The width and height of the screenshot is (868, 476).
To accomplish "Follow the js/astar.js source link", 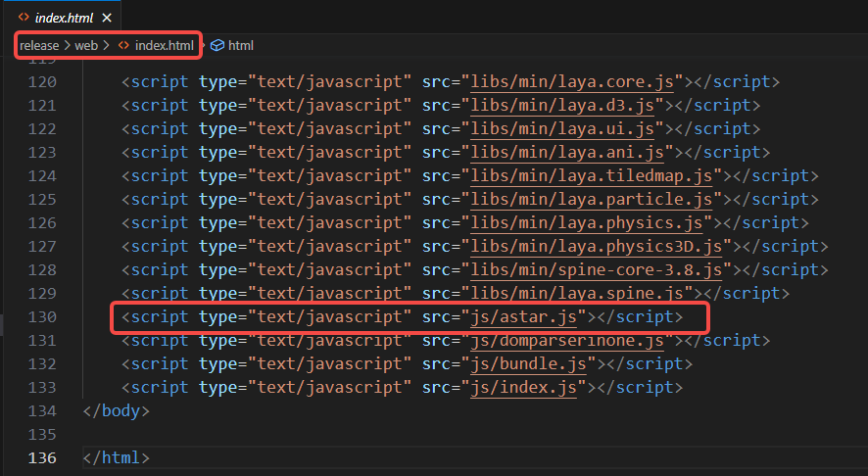I will pyautogui.click(x=523, y=316).
